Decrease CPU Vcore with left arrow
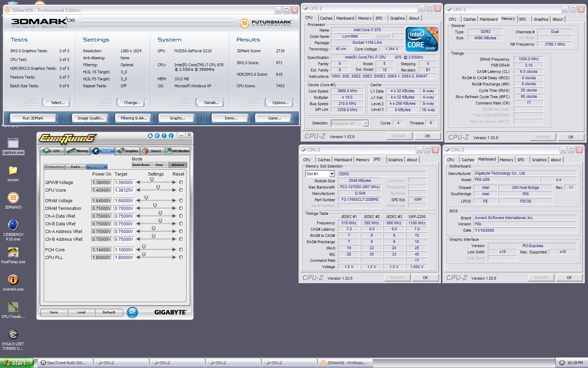This screenshot has height=368, width=588. [x=138, y=190]
